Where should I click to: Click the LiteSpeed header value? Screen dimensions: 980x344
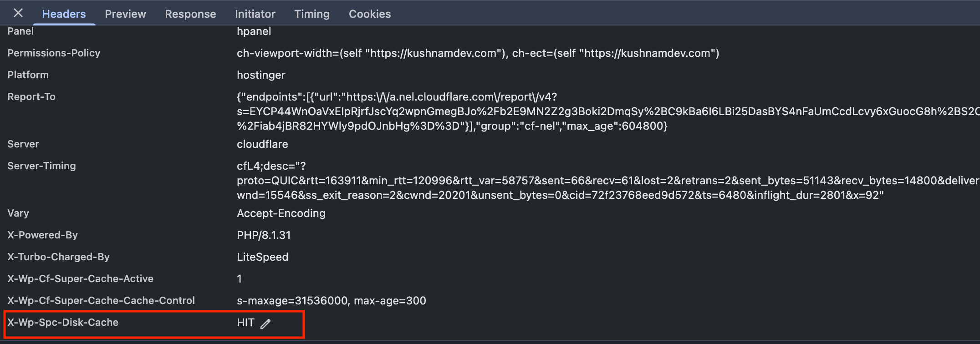(x=262, y=257)
